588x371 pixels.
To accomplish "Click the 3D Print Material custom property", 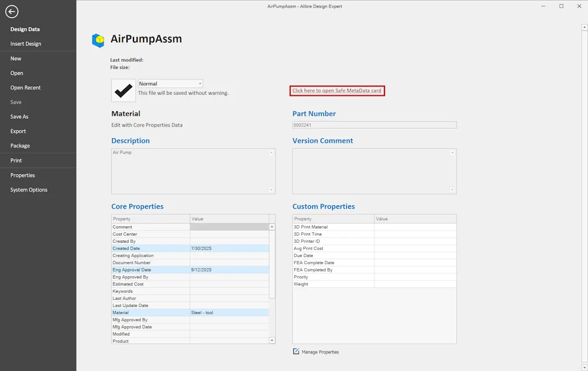I will pos(374,227).
